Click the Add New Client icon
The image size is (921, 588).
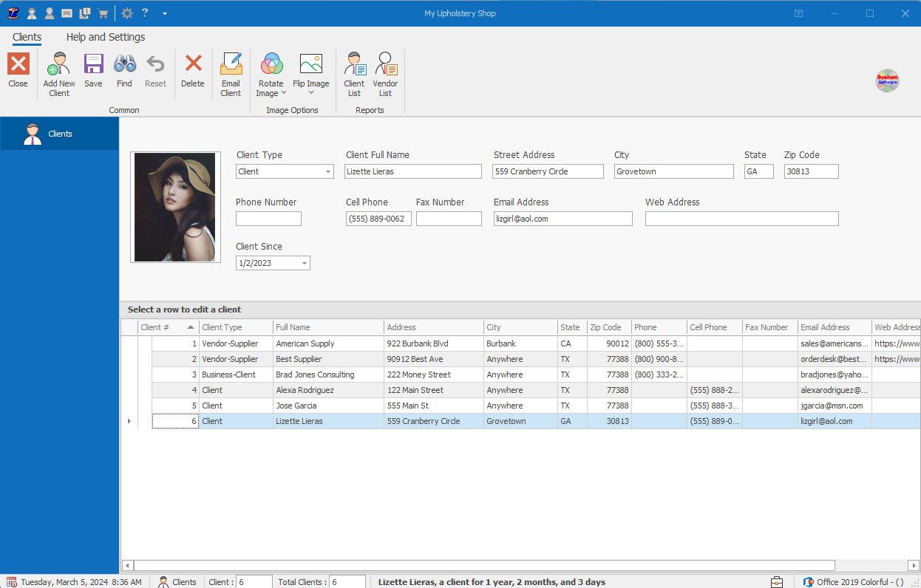click(58, 73)
